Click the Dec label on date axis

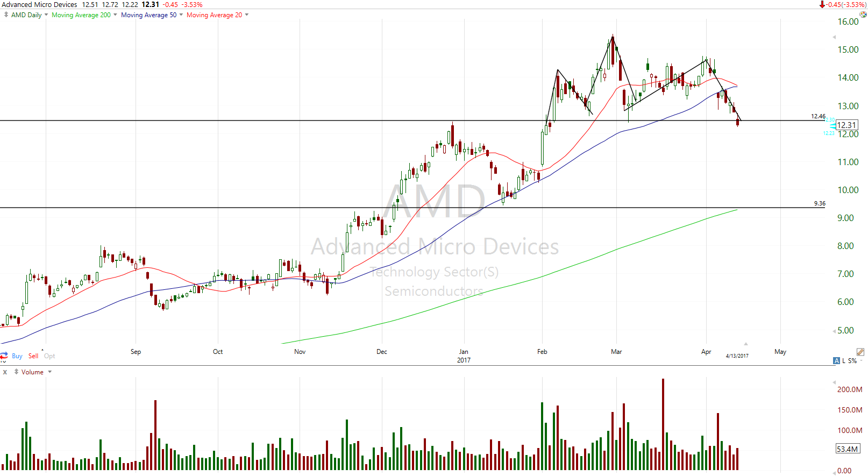(x=382, y=352)
